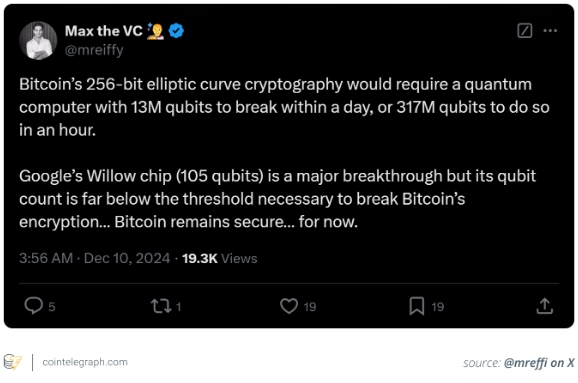
Task: Click the @mreffi on X source credit
Action: (x=539, y=363)
